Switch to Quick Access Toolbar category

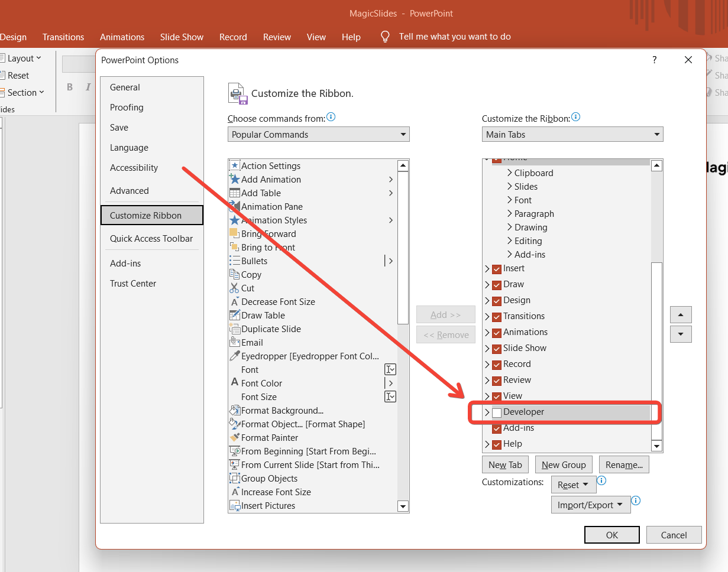[x=151, y=239]
